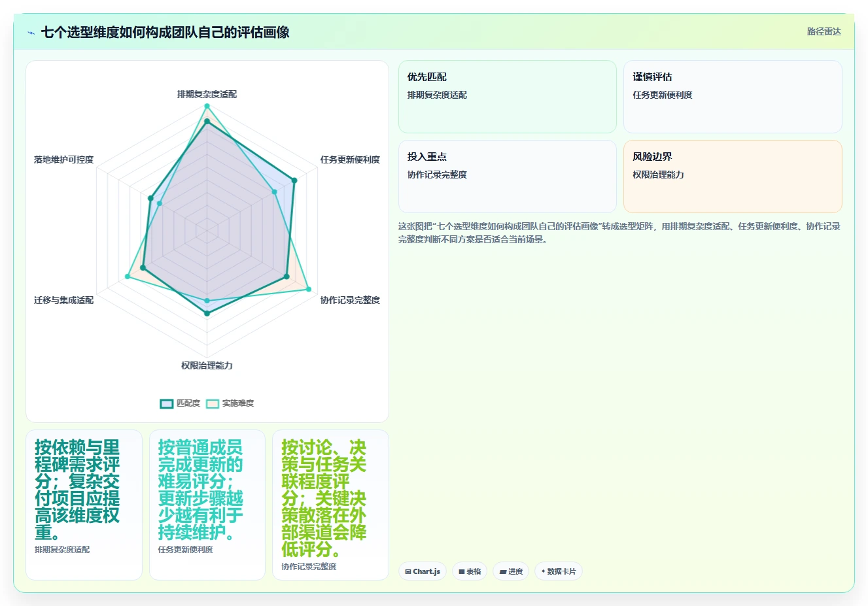868x606 pixels.
Task: Open the Chart.js chip
Action: (x=423, y=571)
